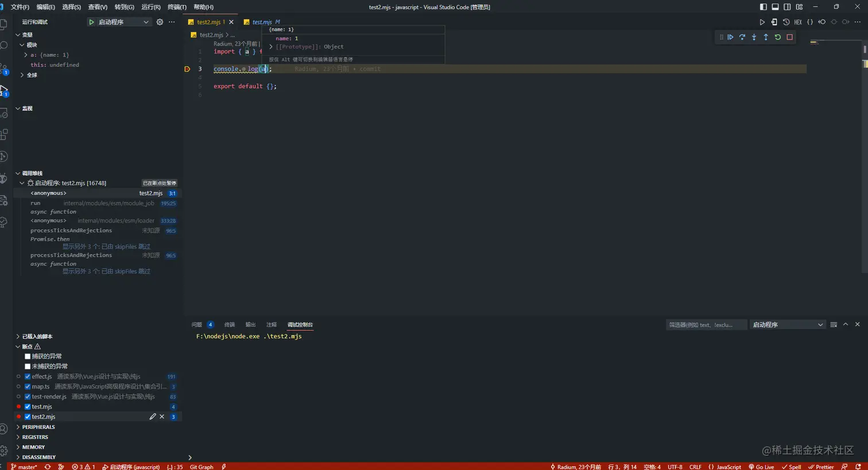
Task: Click Prettier in status bar
Action: [821, 467]
